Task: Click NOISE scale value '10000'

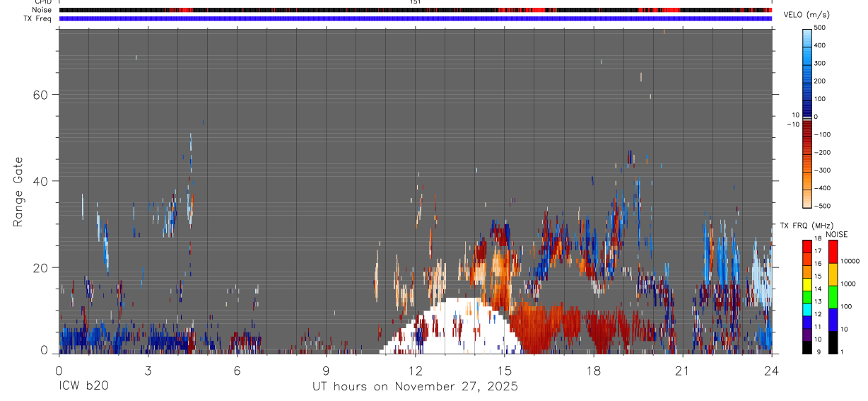Action: [x=850, y=261]
